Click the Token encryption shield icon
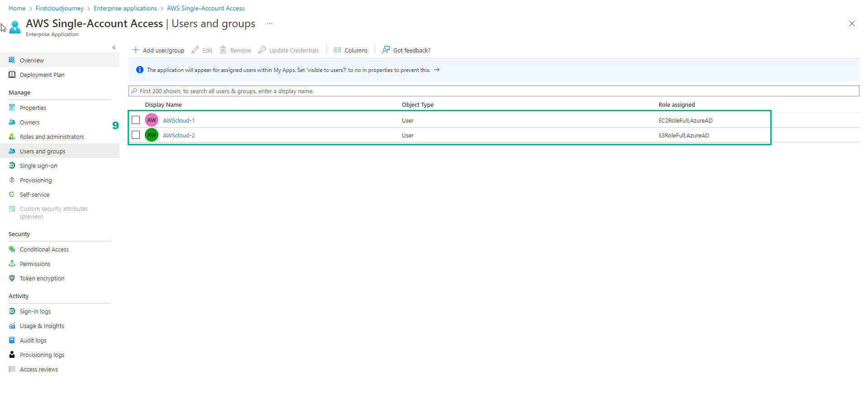 click(12, 278)
